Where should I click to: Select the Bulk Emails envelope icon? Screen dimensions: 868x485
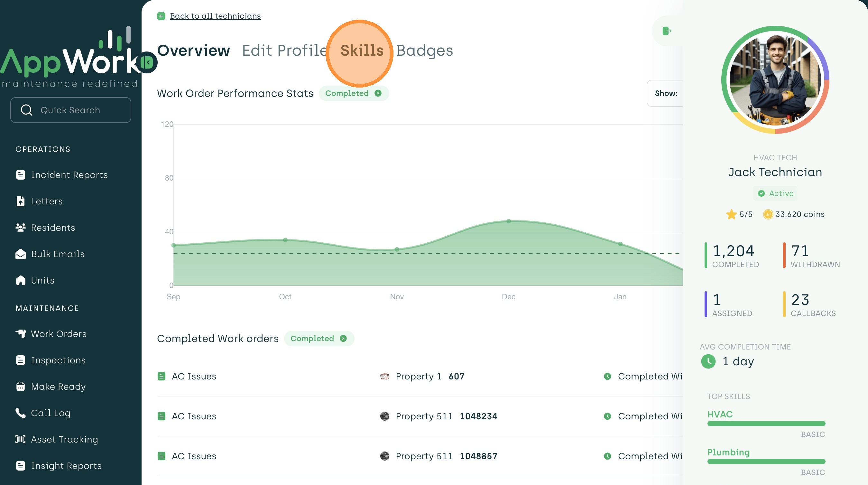pos(21,254)
